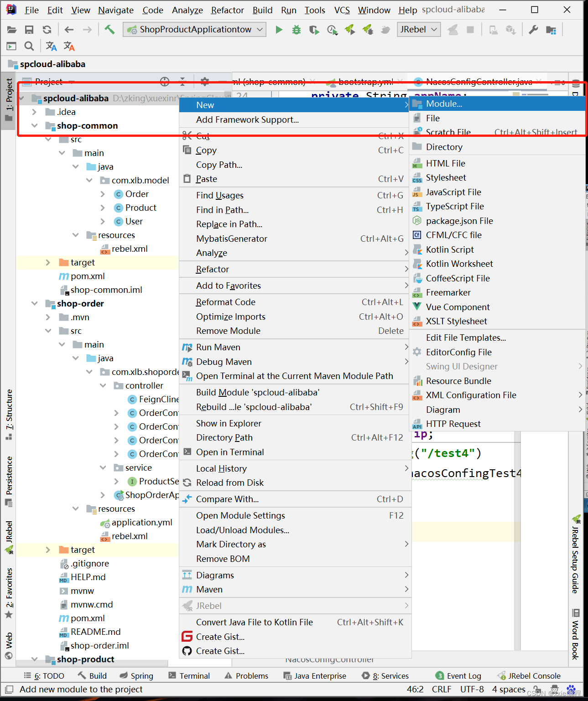Image resolution: width=588 pixels, height=701 pixels.
Task: Click the second Translate replace icon
Action: click(x=69, y=46)
